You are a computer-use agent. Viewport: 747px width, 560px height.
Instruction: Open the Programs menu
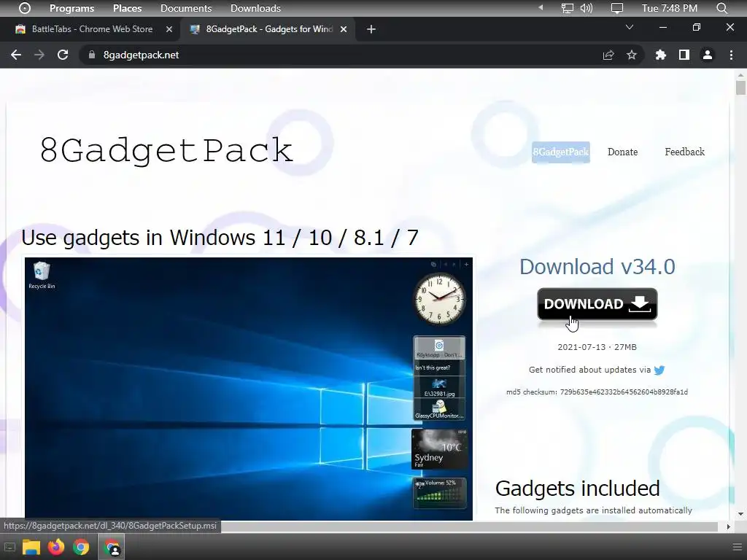[71, 8]
